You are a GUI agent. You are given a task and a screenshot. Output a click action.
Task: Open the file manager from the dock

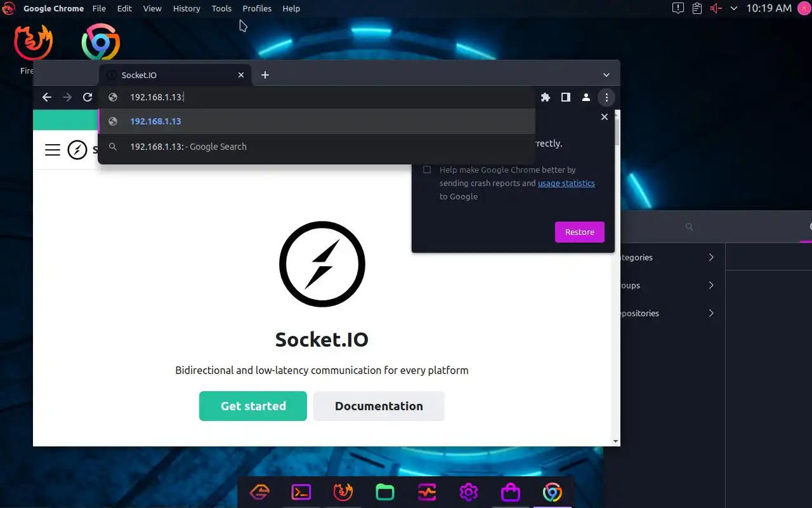(x=385, y=492)
